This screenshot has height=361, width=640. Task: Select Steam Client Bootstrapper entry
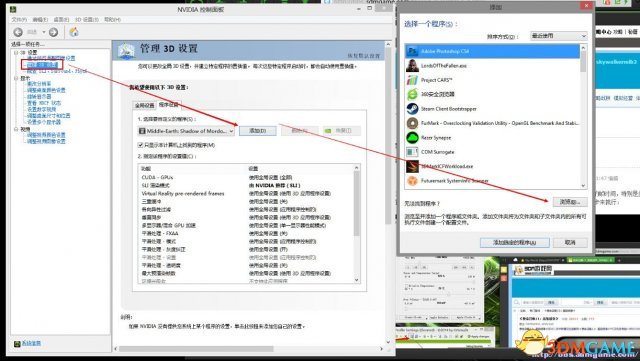pyautogui.click(x=492, y=109)
